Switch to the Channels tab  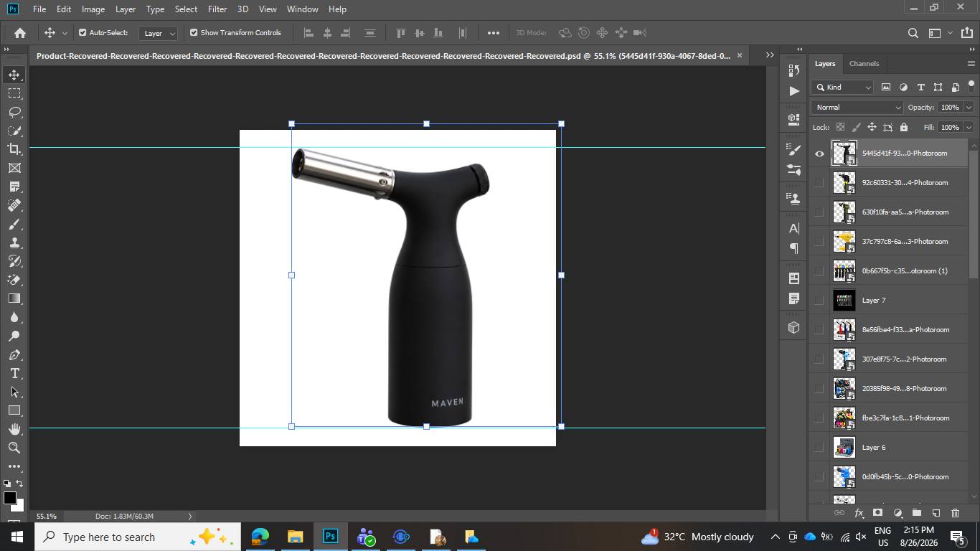864,63
